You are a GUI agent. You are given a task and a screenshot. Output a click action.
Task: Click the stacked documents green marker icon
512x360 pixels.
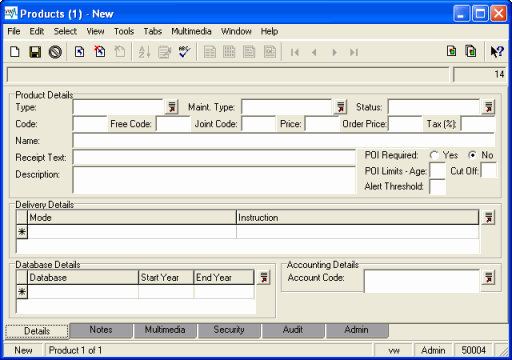[x=471, y=51]
